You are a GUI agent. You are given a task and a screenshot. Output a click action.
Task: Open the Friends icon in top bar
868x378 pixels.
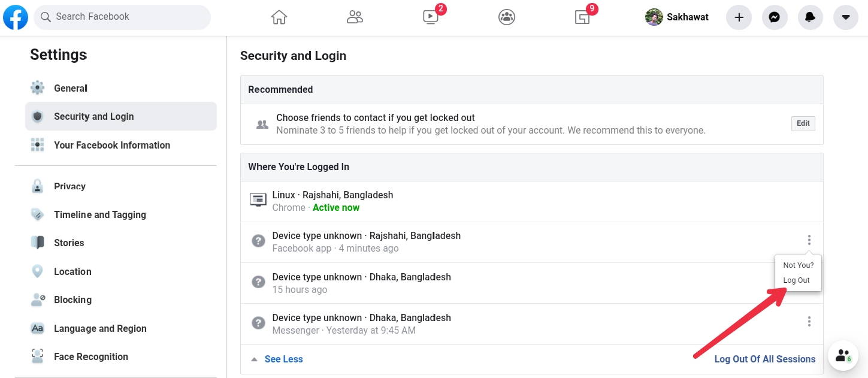[355, 17]
